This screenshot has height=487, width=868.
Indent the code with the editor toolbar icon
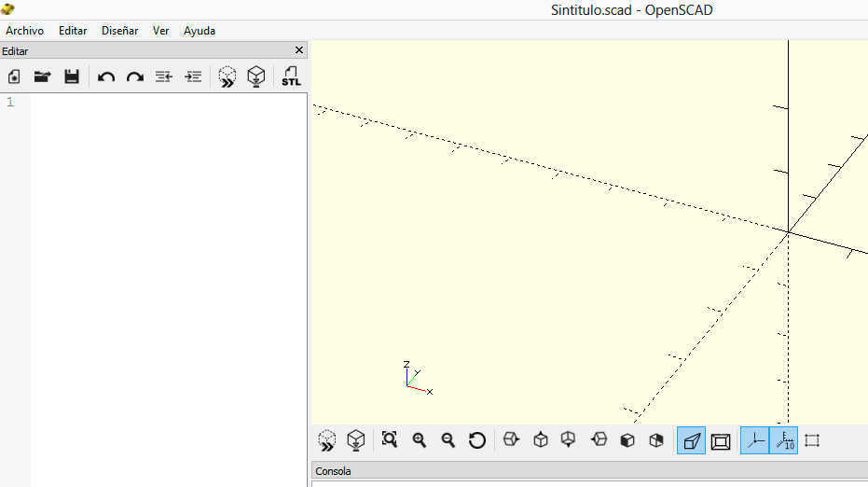(193, 77)
